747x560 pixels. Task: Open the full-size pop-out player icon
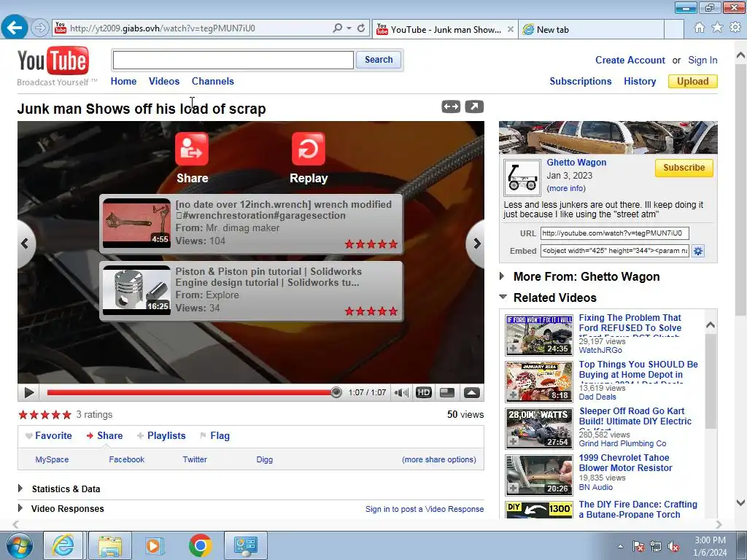coord(474,106)
